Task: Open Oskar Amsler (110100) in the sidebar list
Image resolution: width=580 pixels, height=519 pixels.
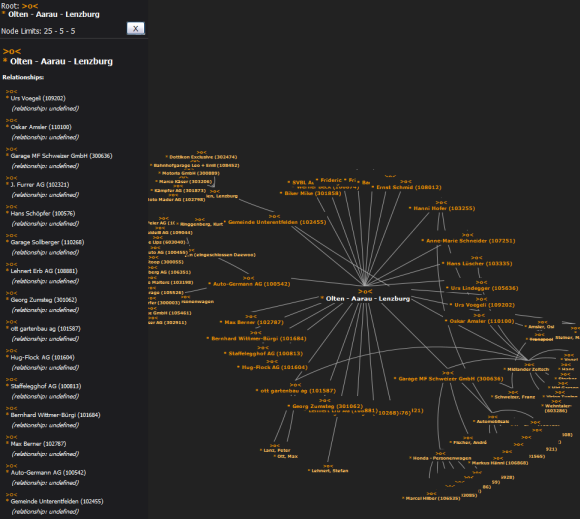Action: (41, 127)
